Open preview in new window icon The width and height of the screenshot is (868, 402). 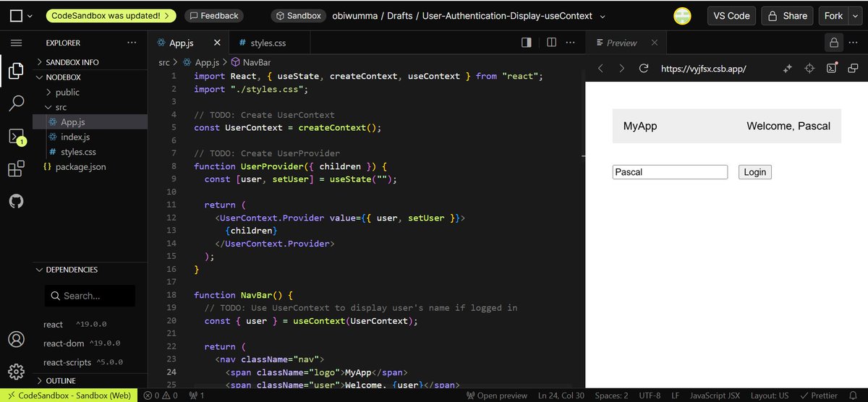[853, 69]
